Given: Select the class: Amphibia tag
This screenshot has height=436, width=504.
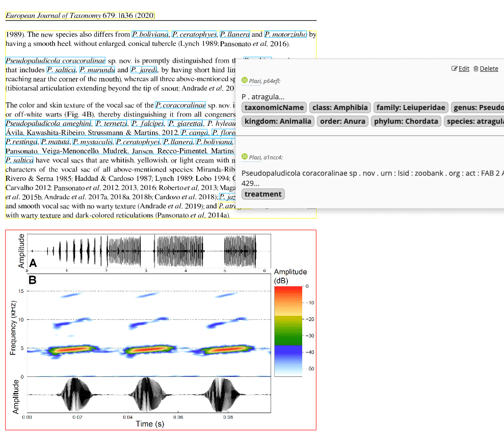Looking at the screenshot, I should pyautogui.click(x=340, y=107).
